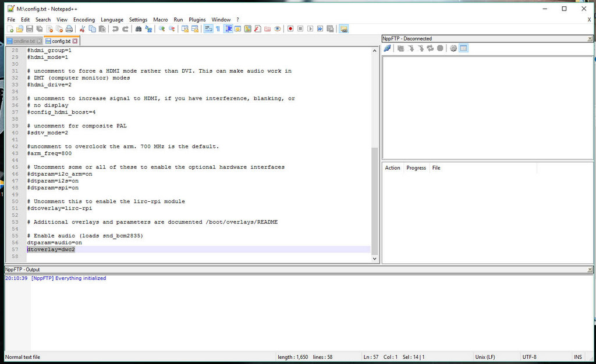The height and width of the screenshot is (364, 596).
Task: Close the NppFTP Output panel
Action: [590, 270]
